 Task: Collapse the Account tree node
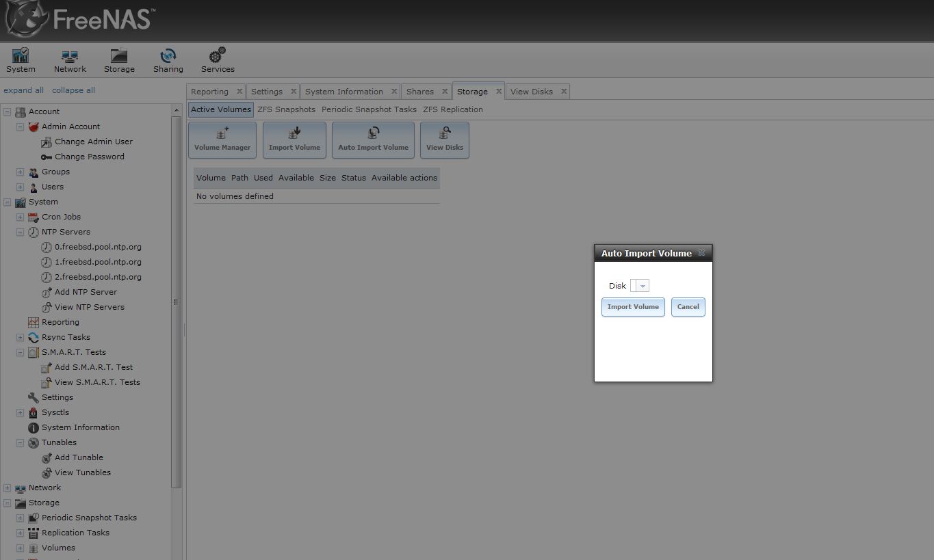pyautogui.click(x=7, y=111)
